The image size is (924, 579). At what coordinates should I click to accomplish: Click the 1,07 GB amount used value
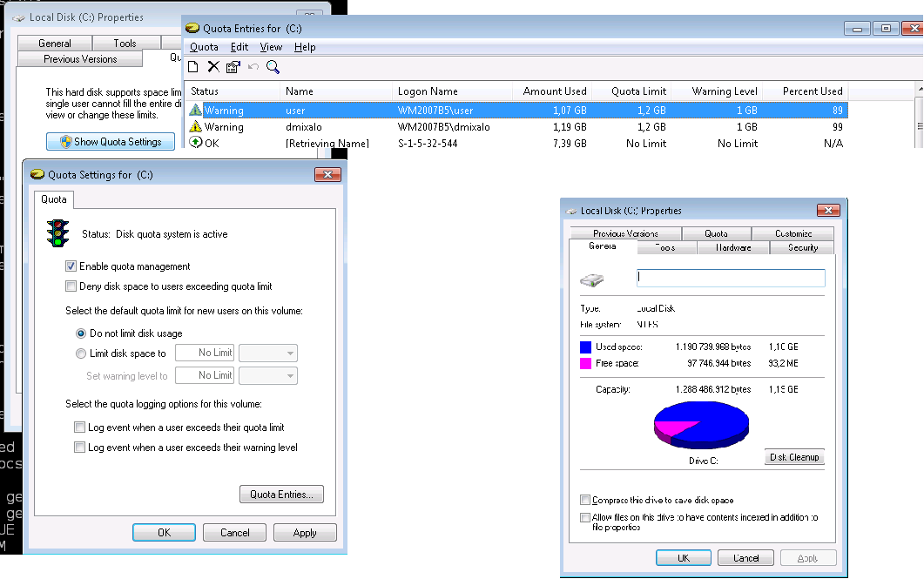coord(570,111)
